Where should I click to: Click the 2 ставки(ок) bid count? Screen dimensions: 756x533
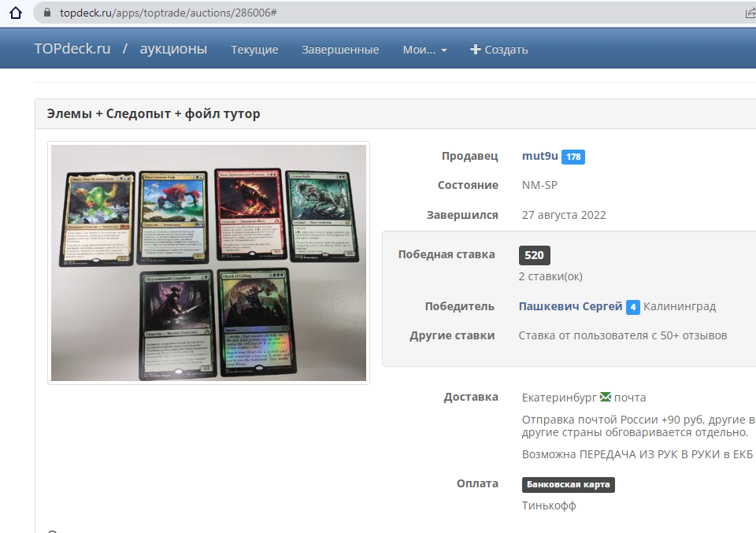click(550, 276)
